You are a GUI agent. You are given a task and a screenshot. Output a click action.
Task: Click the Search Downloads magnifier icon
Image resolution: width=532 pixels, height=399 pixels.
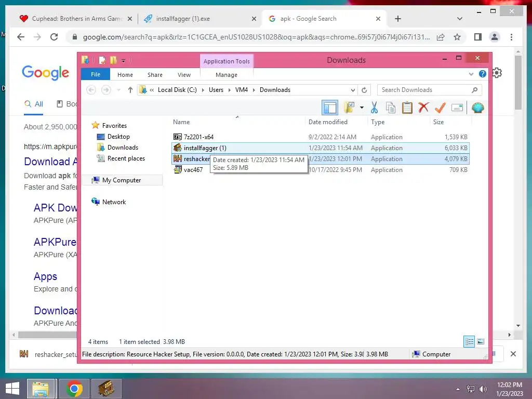[x=475, y=90]
